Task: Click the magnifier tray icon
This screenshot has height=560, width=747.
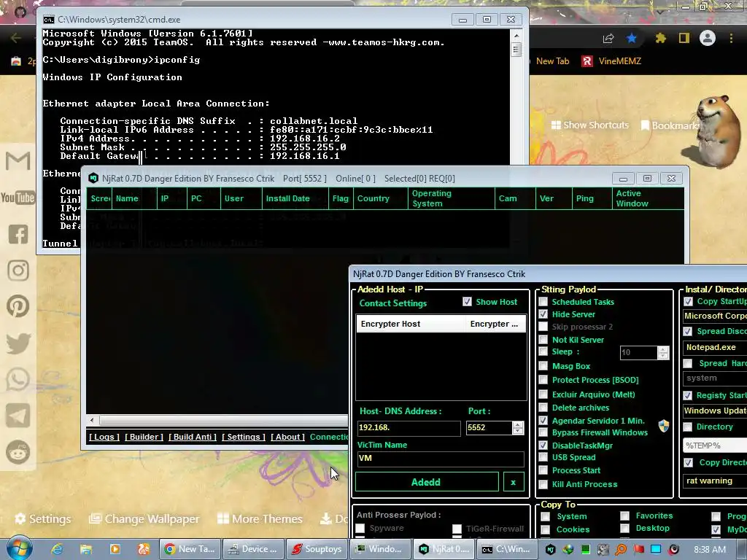Action: coord(621,550)
